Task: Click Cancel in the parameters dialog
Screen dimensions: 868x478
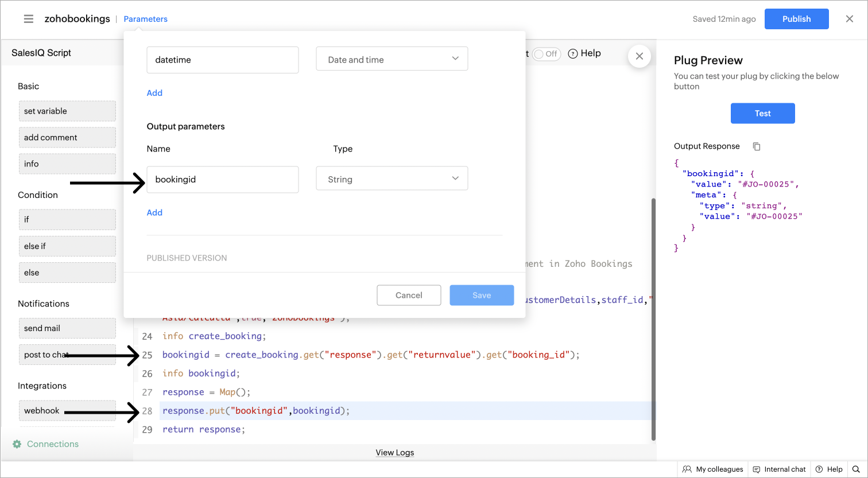Action: [x=409, y=295]
